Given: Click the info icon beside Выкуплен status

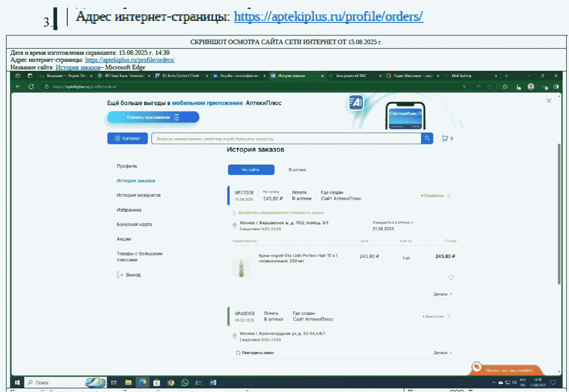Looking at the screenshot, I should pyautogui.click(x=449, y=316).
